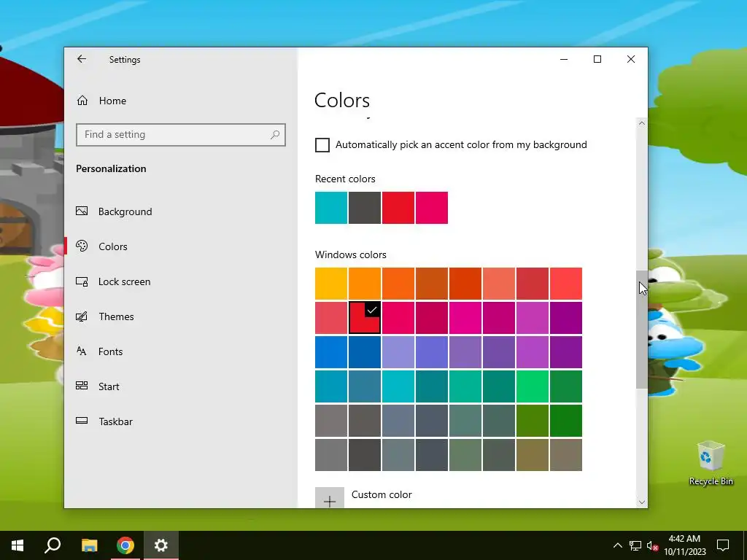Screen dimensions: 747x560
Task: Minimize the Settings window
Action: tap(564, 59)
